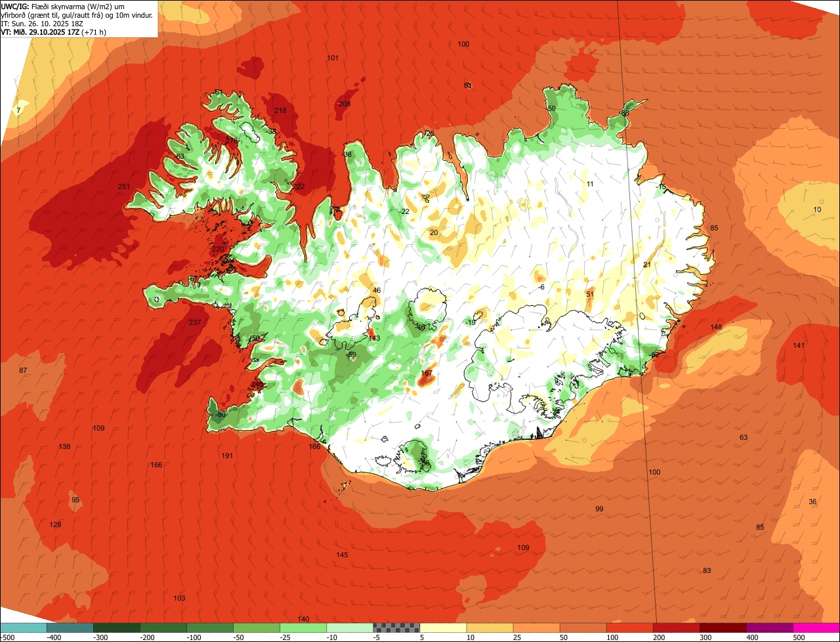Click the map value -22

pos(404,211)
